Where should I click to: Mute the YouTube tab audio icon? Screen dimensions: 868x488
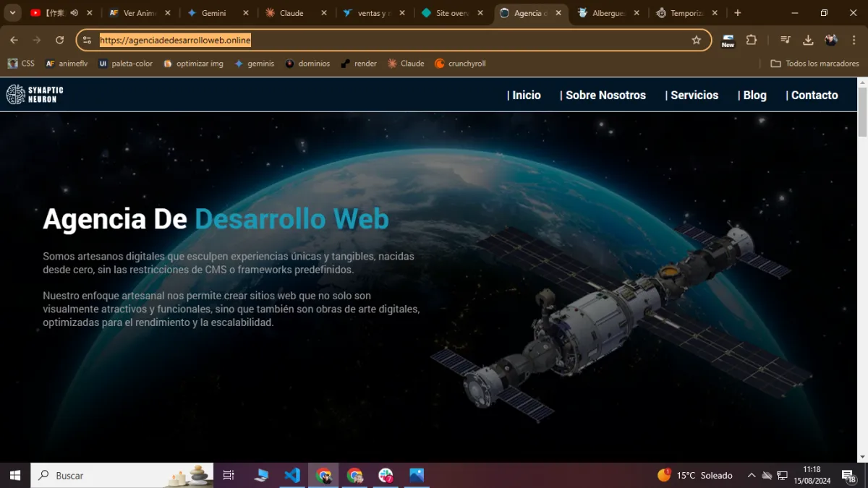[74, 13]
